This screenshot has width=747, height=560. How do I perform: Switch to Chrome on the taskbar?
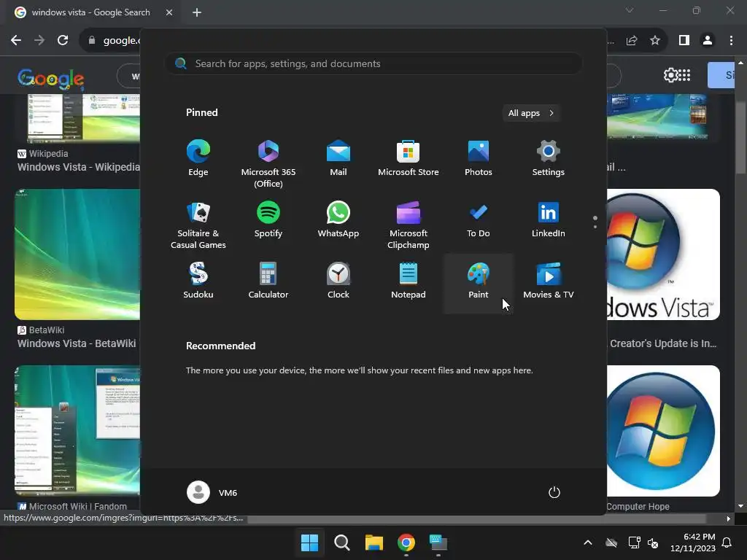pyautogui.click(x=406, y=542)
